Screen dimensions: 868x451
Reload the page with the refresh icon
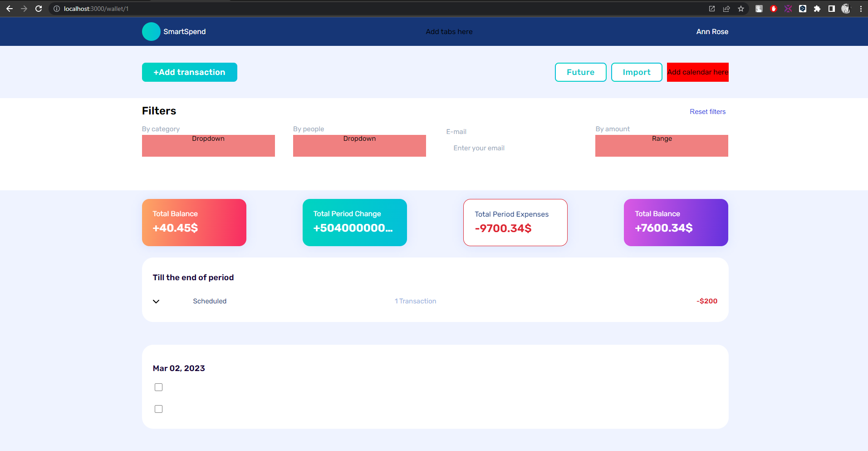(x=39, y=9)
